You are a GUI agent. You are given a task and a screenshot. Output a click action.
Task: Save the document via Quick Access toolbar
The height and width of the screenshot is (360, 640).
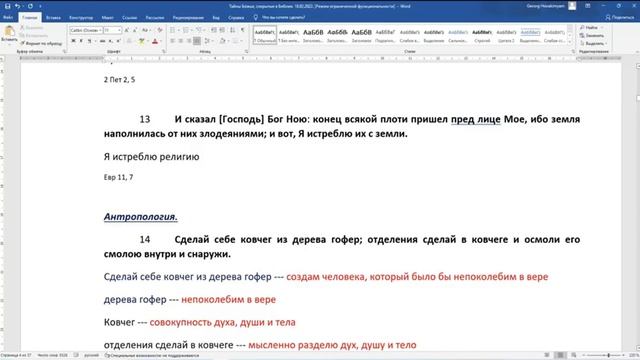tap(7, 6)
